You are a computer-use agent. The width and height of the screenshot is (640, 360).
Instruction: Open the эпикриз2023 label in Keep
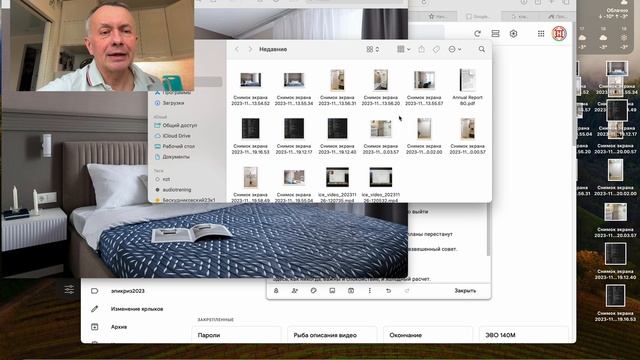point(128,291)
